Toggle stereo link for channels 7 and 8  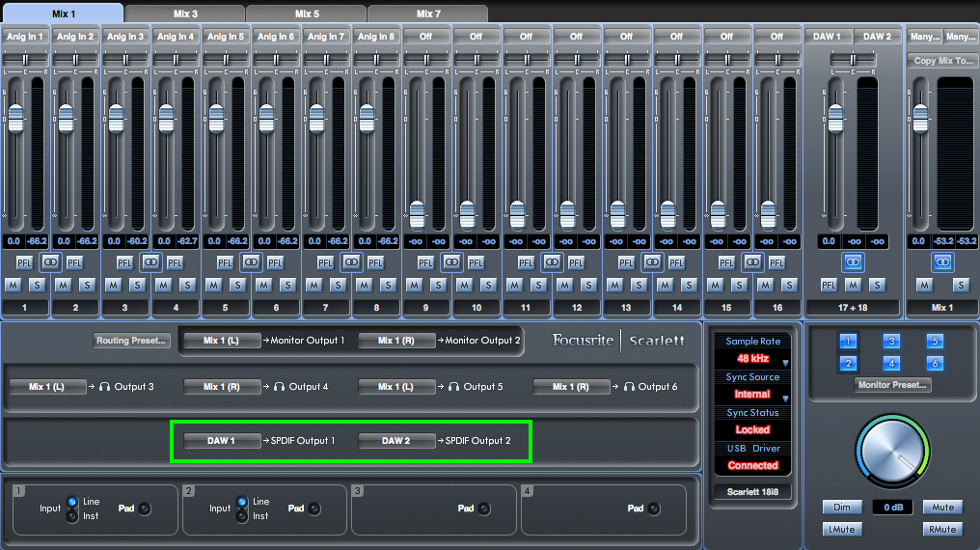point(351,261)
